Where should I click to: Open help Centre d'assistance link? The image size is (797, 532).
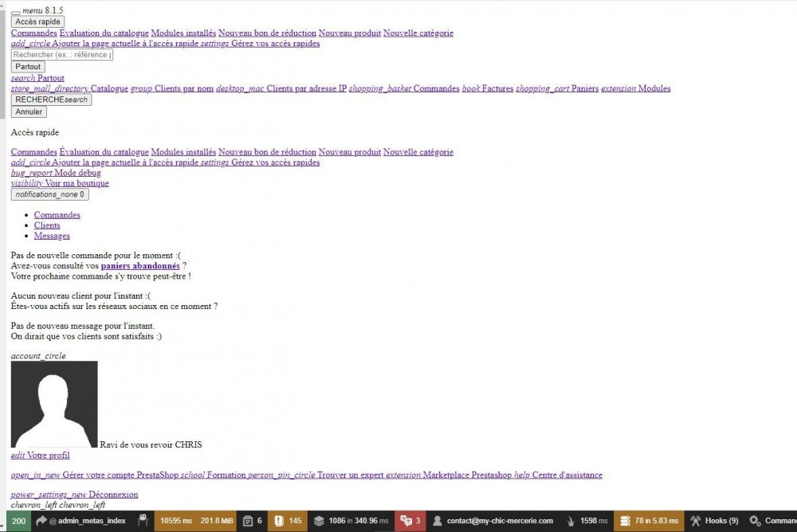tap(558, 475)
